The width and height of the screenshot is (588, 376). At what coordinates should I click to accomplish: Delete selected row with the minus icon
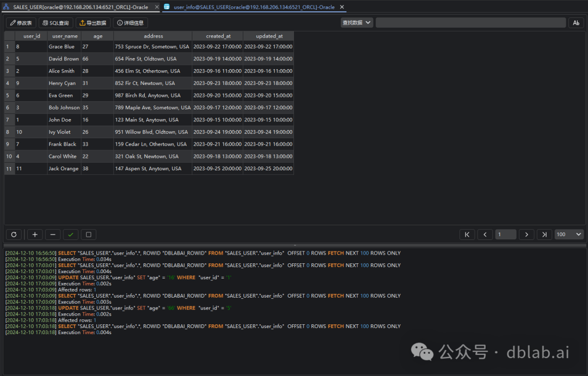(52, 234)
